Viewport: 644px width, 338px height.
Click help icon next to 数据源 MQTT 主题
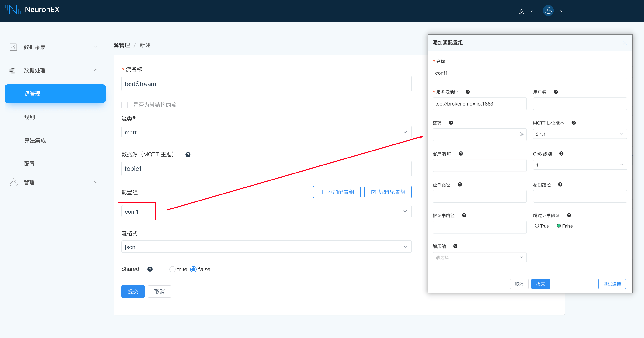click(x=188, y=155)
